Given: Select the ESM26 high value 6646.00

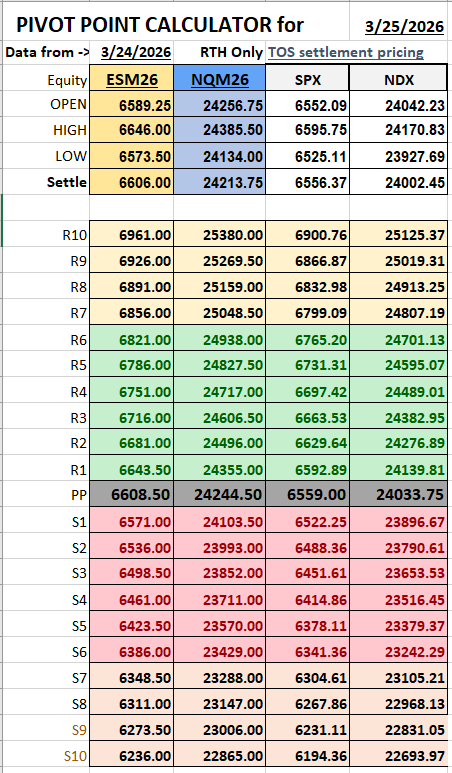Looking at the screenshot, I should point(132,130).
